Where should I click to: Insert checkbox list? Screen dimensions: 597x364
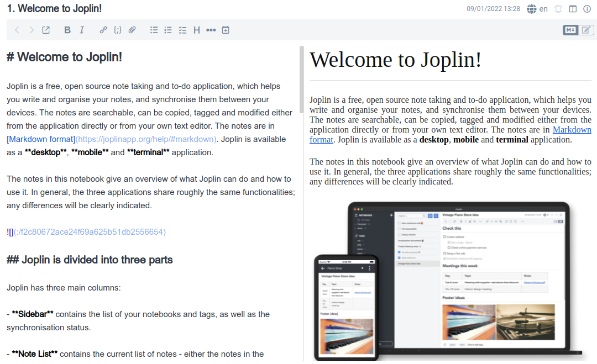tap(182, 30)
